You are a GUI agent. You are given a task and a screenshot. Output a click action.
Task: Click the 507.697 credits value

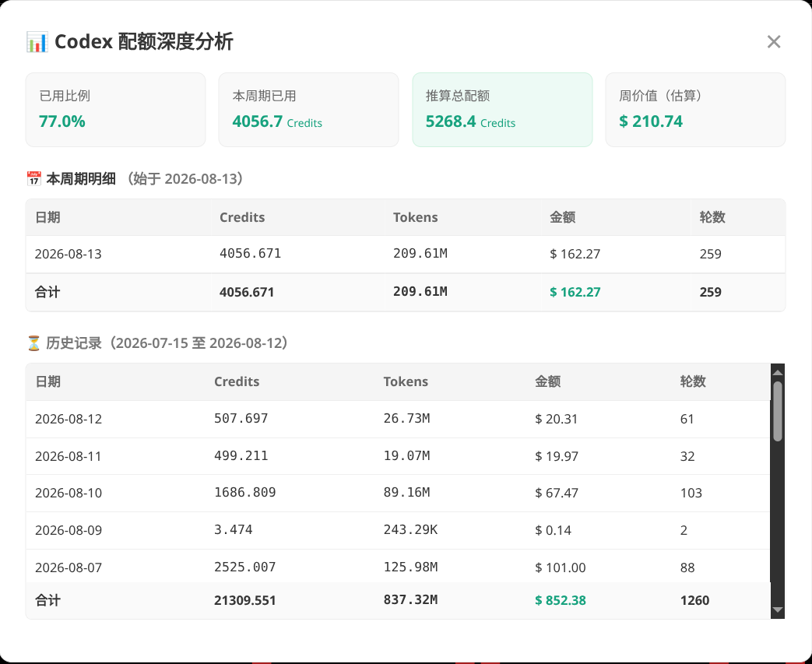pyautogui.click(x=241, y=419)
